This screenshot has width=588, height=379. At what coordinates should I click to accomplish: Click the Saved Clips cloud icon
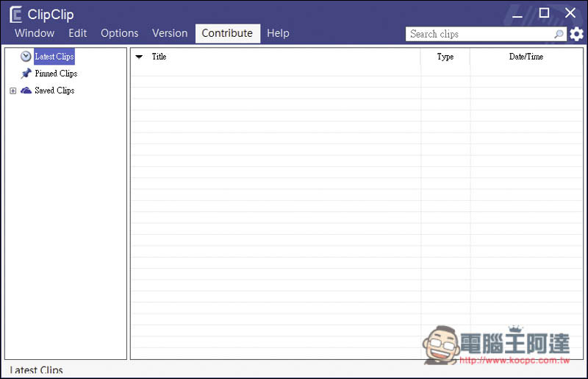(x=26, y=90)
